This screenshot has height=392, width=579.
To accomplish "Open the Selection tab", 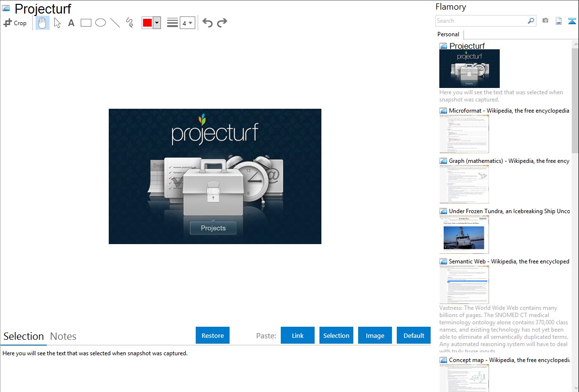I will pos(24,336).
